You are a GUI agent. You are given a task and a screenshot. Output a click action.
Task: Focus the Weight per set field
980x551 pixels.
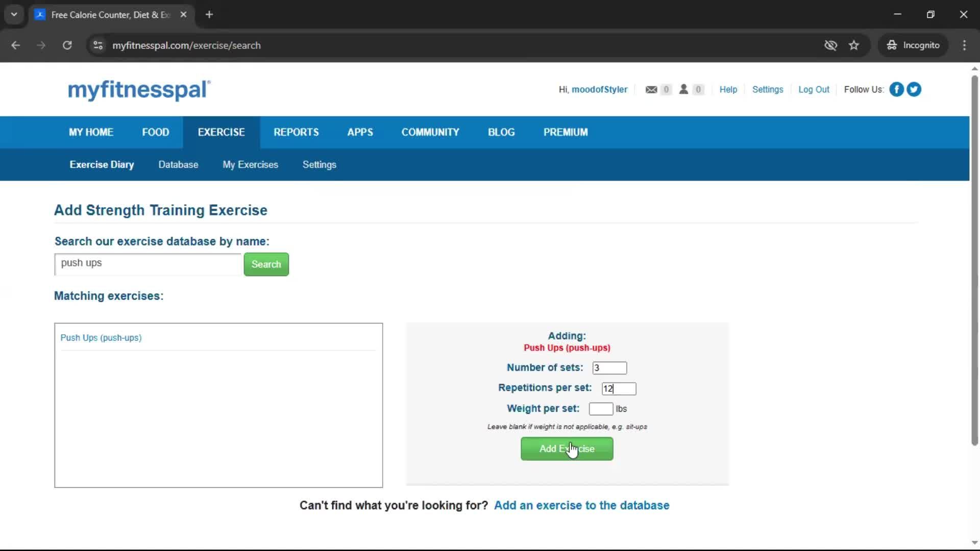coord(601,409)
